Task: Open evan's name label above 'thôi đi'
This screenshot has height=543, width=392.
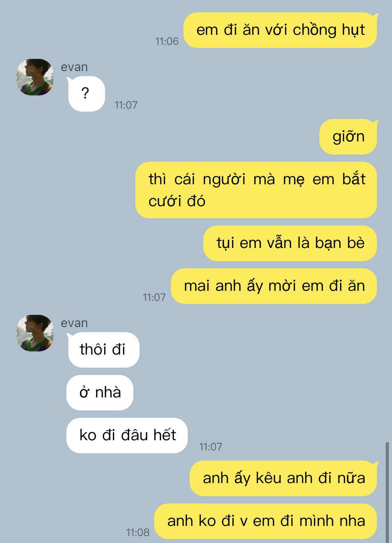Action: pos(74,323)
